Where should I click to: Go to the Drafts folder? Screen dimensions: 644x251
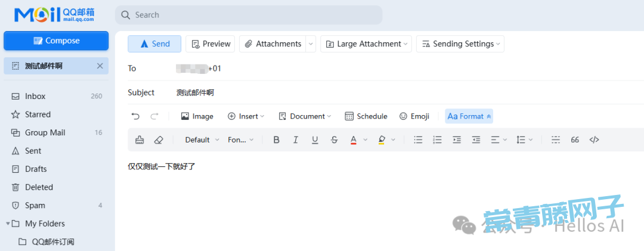(36, 169)
